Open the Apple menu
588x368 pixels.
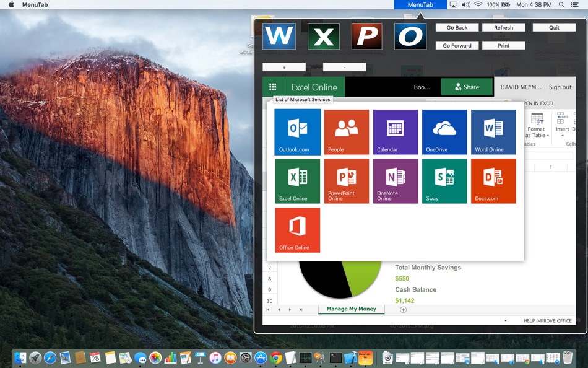pyautogui.click(x=11, y=4)
